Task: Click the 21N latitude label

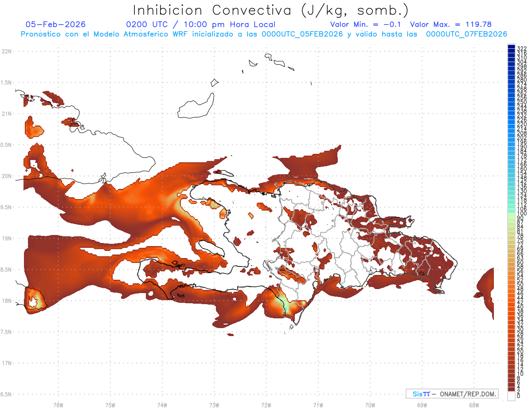Action: click(x=6, y=114)
